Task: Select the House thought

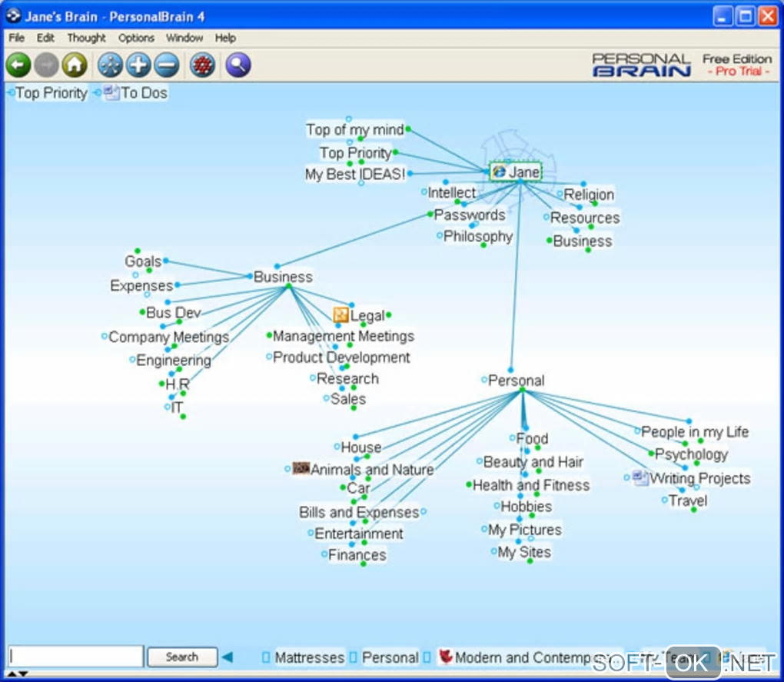Action: [x=361, y=447]
